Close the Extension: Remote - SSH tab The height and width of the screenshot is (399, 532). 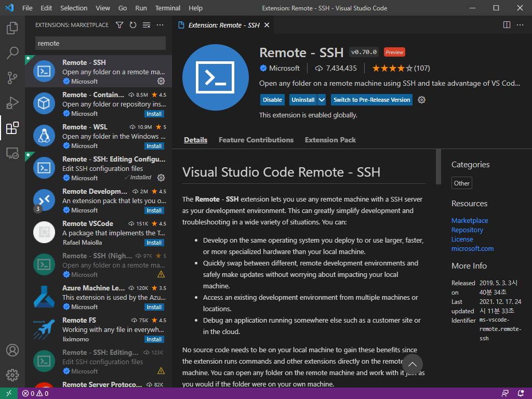[267, 25]
